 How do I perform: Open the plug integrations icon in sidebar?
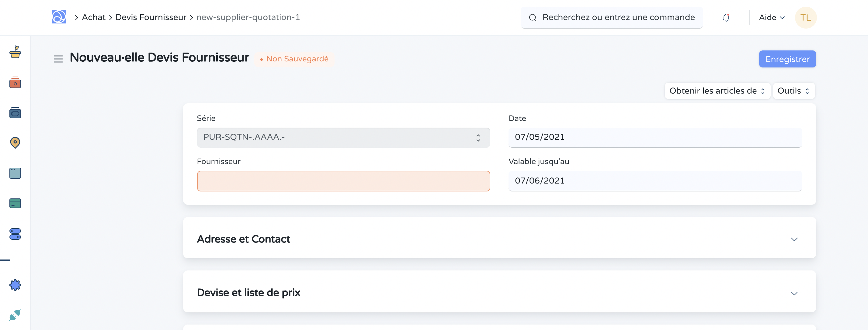coord(15,315)
